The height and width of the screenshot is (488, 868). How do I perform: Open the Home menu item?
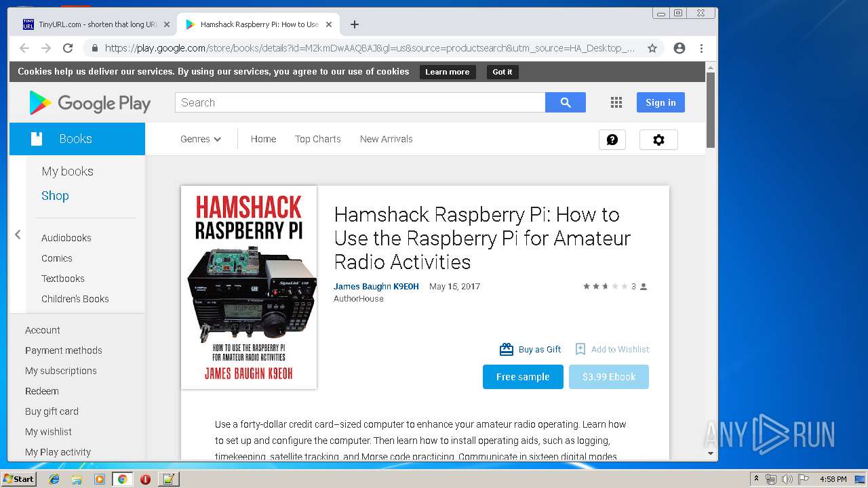[x=263, y=139]
